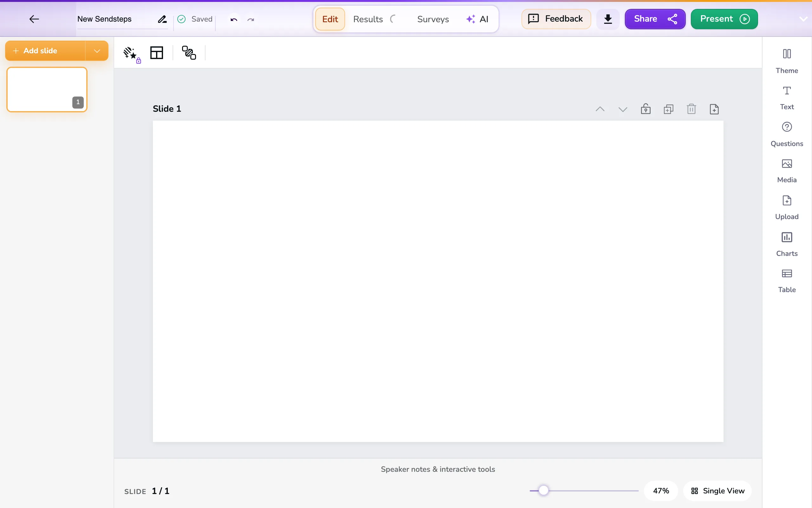Open the Questions panel
Screen dimensions: 812x508
pyautogui.click(x=787, y=134)
